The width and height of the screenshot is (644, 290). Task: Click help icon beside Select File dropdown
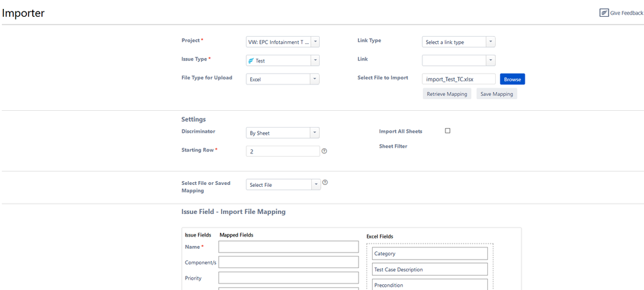click(325, 182)
